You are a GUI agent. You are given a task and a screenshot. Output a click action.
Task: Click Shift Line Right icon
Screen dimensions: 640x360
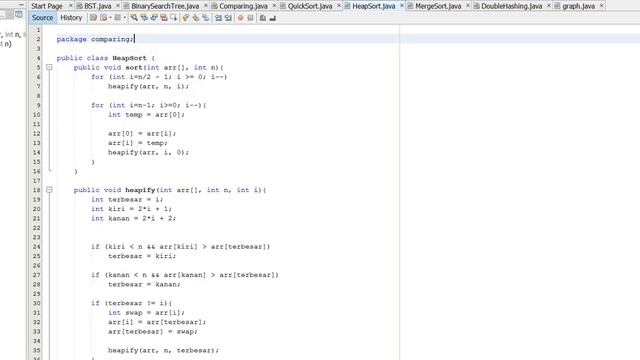click(228, 18)
